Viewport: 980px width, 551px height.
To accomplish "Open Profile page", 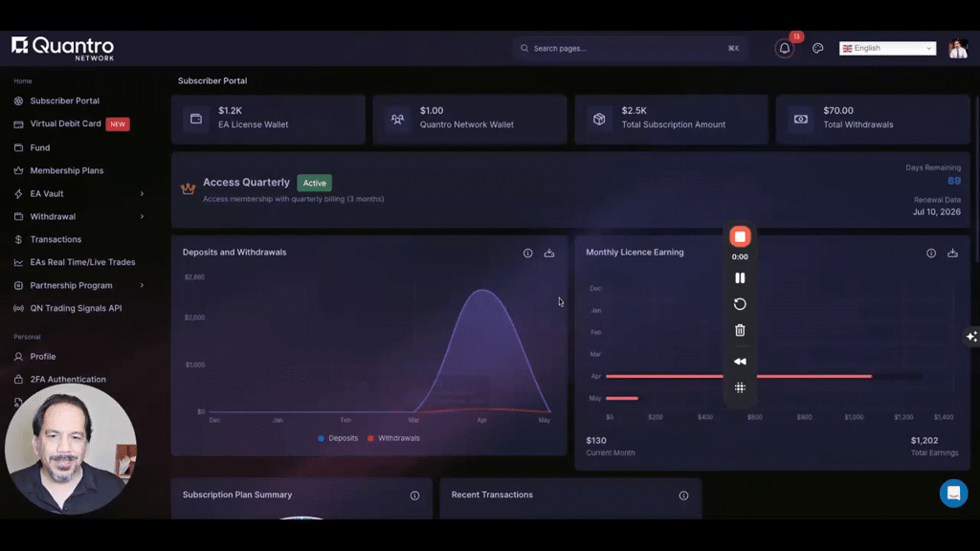I will [x=42, y=357].
